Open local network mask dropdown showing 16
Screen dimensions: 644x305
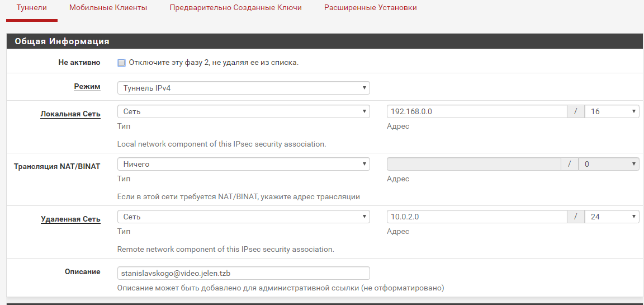pyautogui.click(x=612, y=111)
